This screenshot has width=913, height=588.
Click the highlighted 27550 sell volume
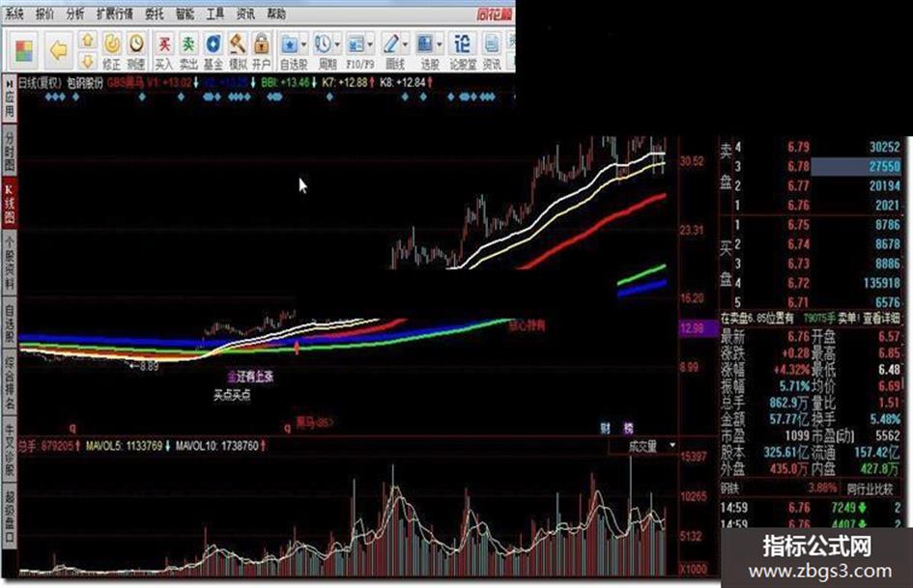tap(856, 166)
